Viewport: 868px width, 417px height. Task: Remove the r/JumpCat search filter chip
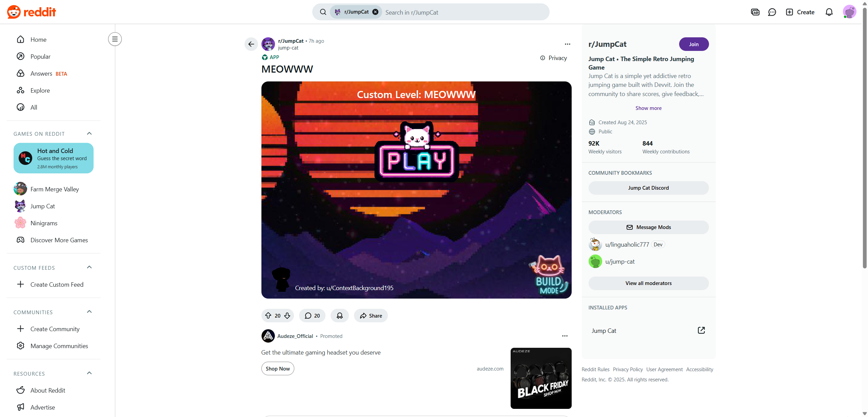tap(375, 12)
